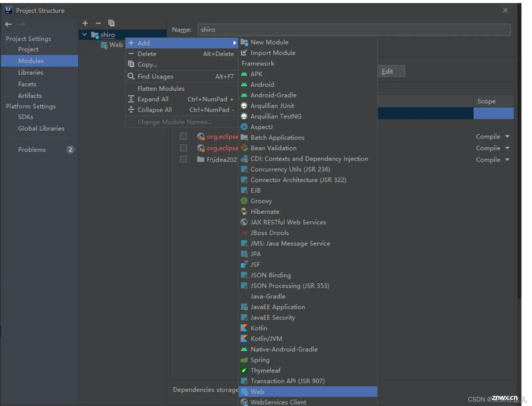Click the AspectJ framework icon
Image resolution: width=532 pixels, height=406 pixels.
(244, 127)
